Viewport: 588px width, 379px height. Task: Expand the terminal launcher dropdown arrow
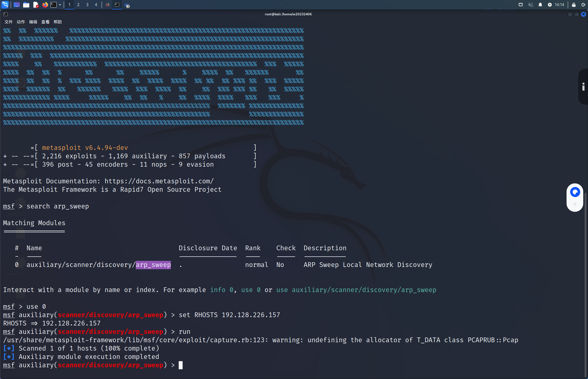(60, 5)
